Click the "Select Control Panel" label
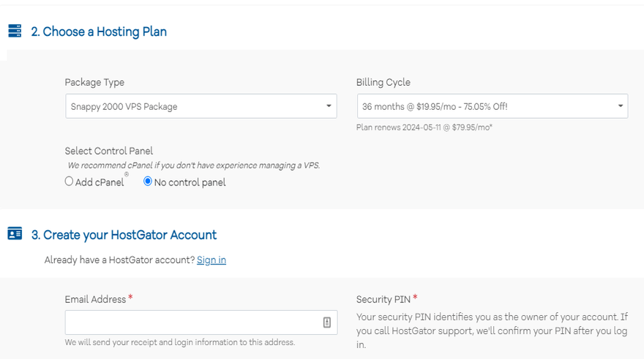This screenshot has height=359, width=644. [109, 151]
